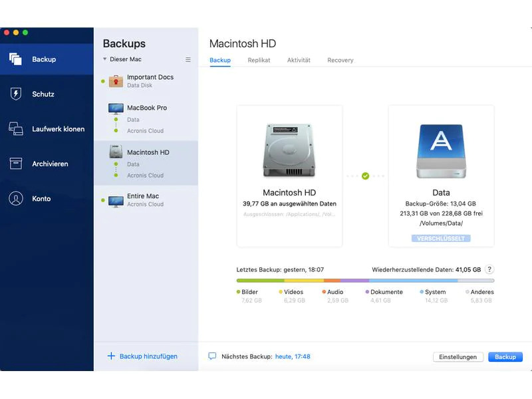Switch to the Aktivität tab
The height and width of the screenshot is (399, 532).
coord(299,60)
